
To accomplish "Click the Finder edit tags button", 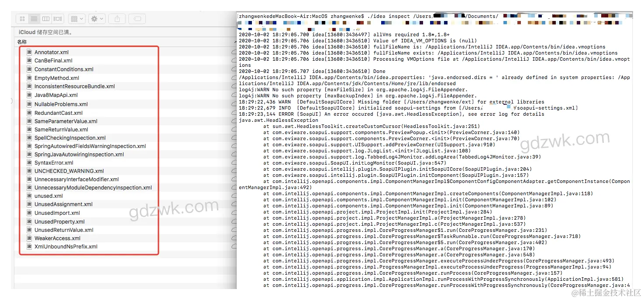I will [137, 19].
